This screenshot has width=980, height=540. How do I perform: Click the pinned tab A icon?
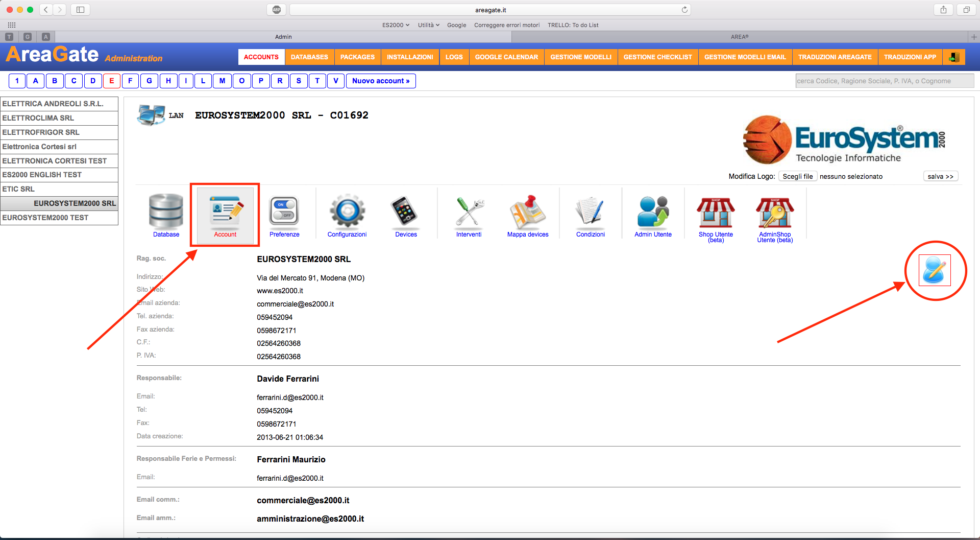pos(46,37)
